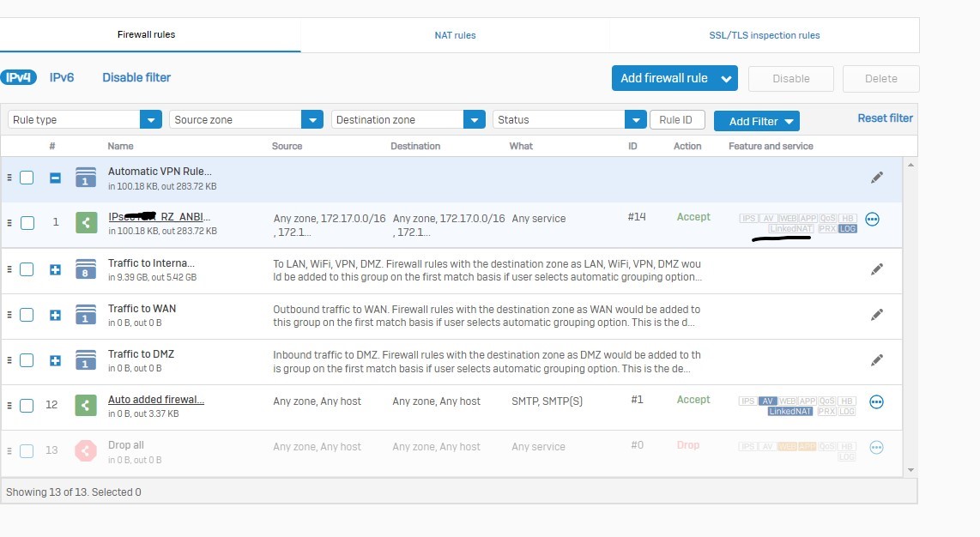Image resolution: width=980 pixels, height=537 pixels.
Task: Check the checkbox for IPsec rule 1
Action: (27, 223)
